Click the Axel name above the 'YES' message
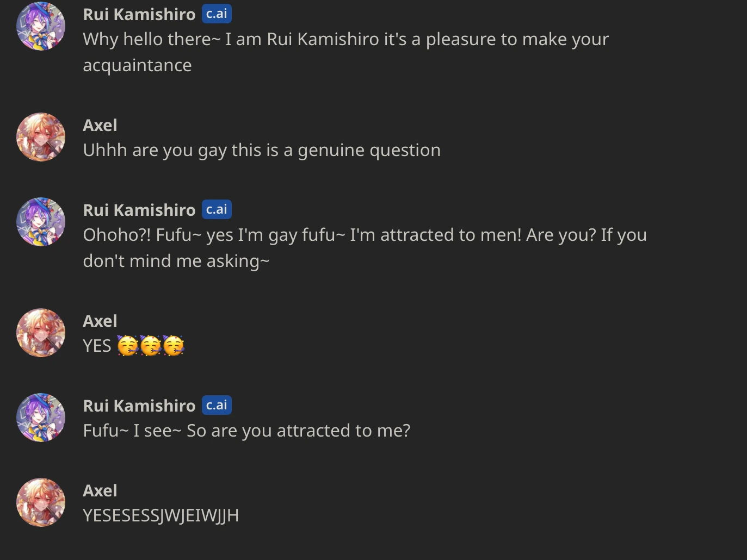Screen dimensions: 747x560 [x=100, y=321]
